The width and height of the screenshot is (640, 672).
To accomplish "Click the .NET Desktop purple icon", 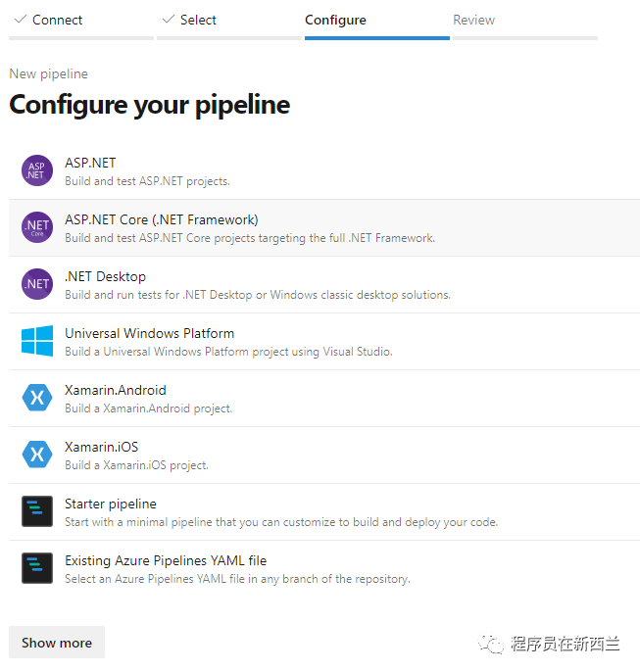I will tap(37, 284).
